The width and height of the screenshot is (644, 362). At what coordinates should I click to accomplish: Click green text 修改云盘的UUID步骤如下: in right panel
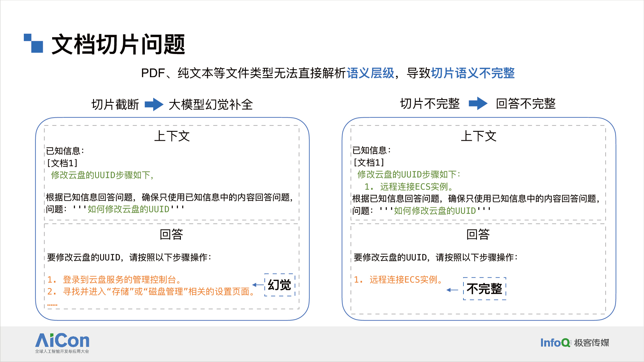click(409, 175)
